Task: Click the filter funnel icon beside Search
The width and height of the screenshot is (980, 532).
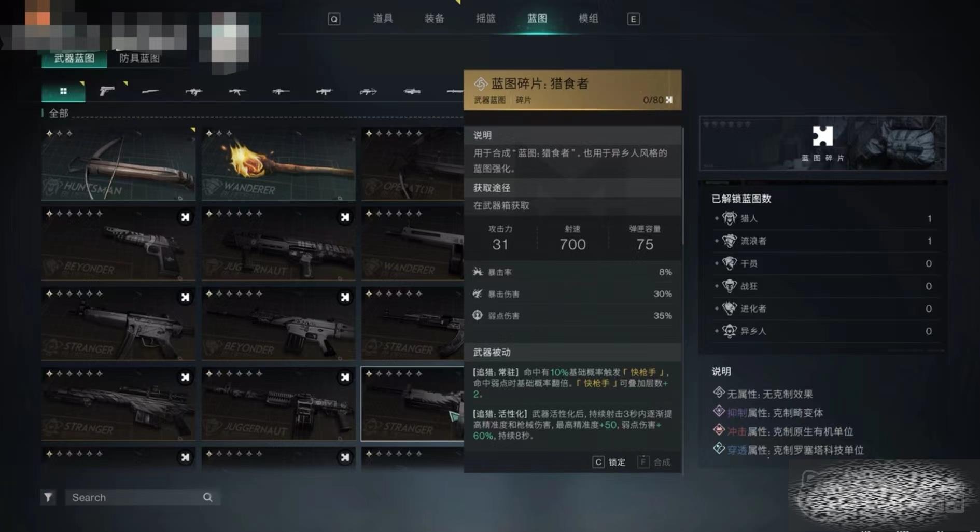Action: pyautogui.click(x=48, y=497)
